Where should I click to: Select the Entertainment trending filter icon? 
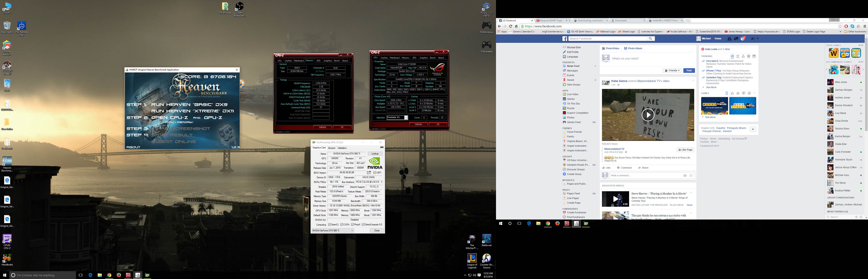coord(754,56)
